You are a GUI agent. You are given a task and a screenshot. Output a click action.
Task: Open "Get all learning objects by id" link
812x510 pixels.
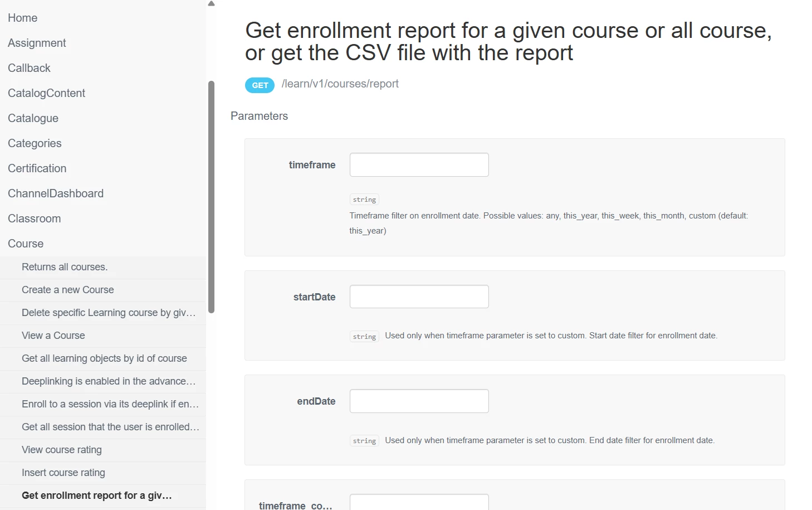(x=104, y=358)
